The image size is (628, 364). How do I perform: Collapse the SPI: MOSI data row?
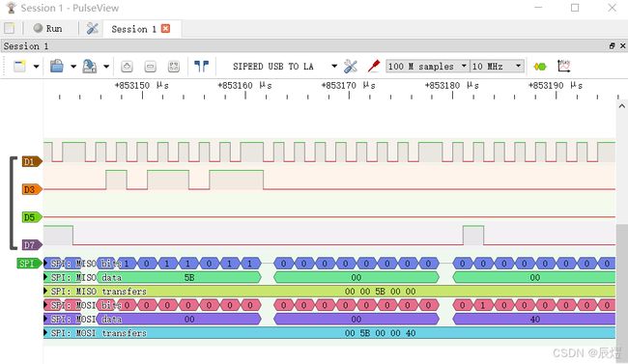point(45,319)
